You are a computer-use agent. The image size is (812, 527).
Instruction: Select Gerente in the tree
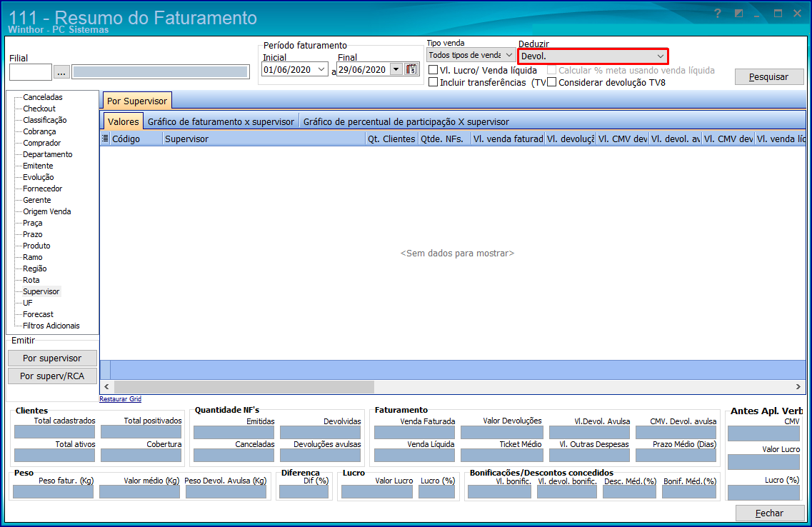tap(36, 200)
